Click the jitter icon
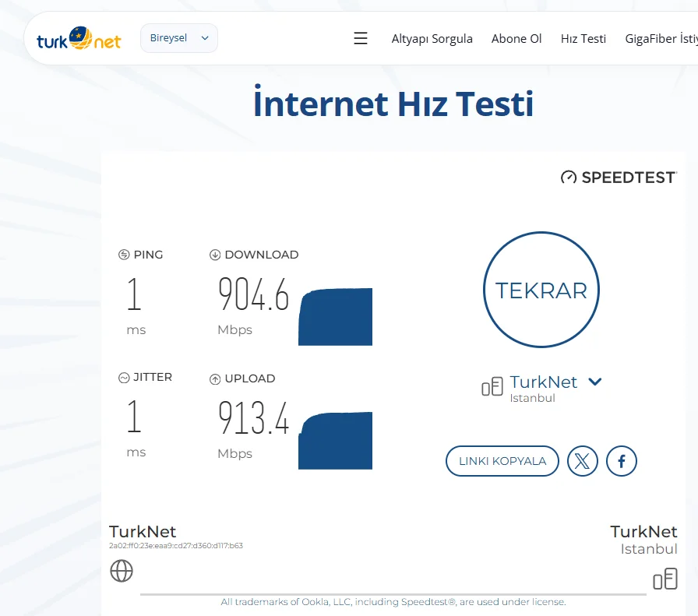This screenshot has height=616, width=698. (x=124, y=378)
